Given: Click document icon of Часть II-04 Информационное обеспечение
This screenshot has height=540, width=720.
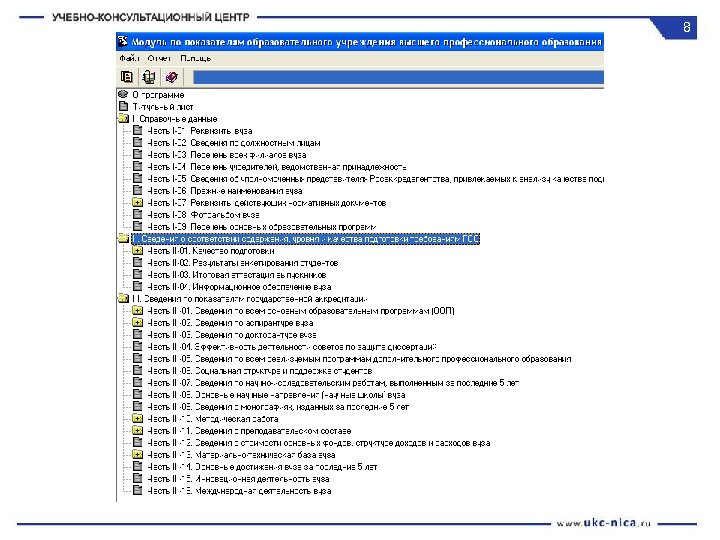Looking at the screenshot, I should [137, 287].
